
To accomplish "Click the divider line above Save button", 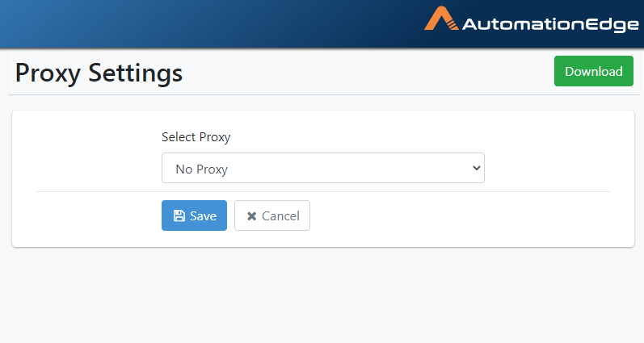I will click(323, 191).
